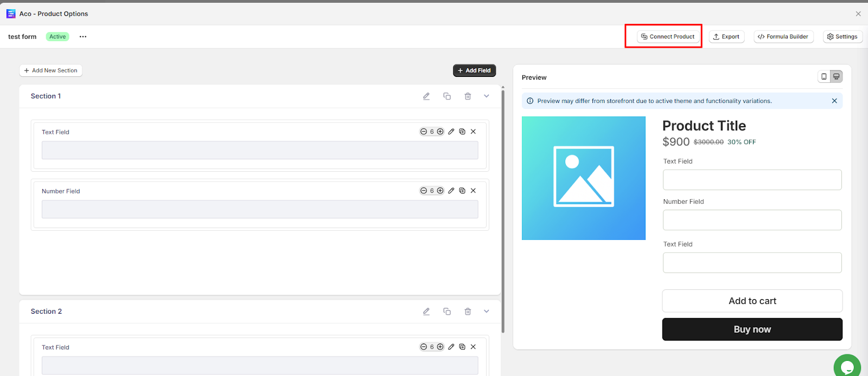Switch preview to mobile view
The image size is (868, 376).
824,77
